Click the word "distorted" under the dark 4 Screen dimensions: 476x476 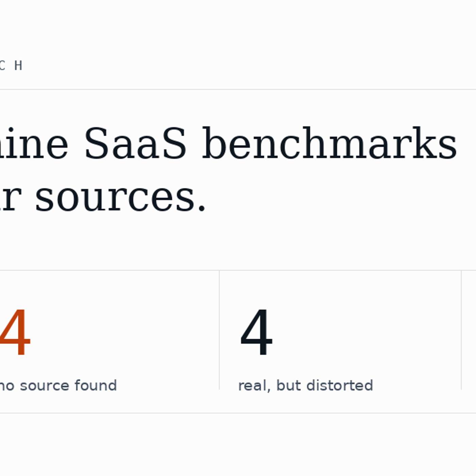(340, 386)
